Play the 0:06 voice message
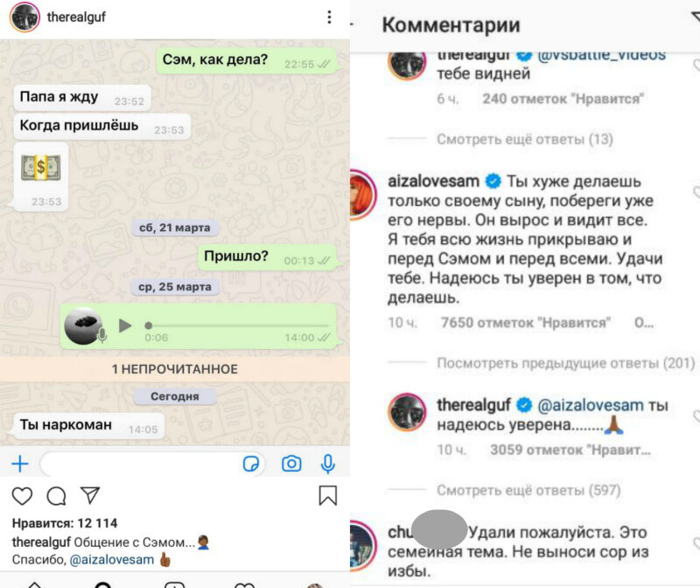 (x=125, y=325)
